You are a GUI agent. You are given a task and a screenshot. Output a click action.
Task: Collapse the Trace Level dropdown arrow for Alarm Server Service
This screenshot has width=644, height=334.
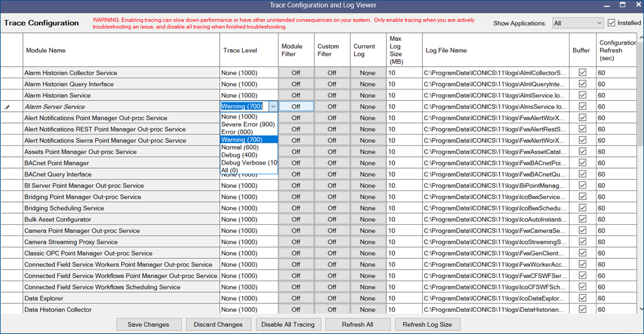tap(273, 106)
